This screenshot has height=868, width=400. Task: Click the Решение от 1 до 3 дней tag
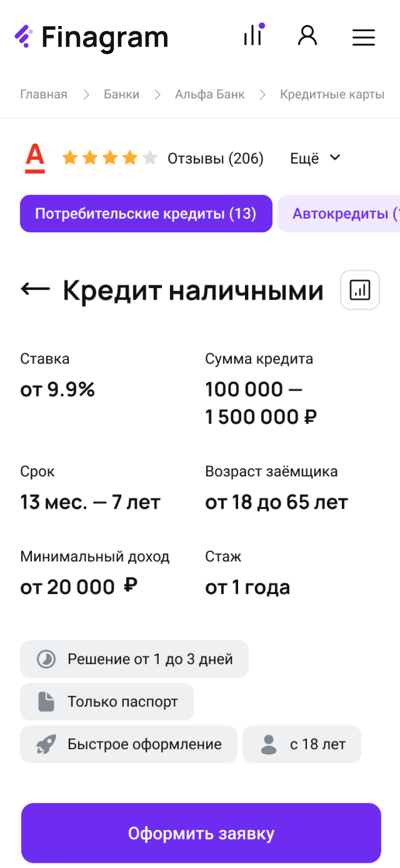click(134, 659)
